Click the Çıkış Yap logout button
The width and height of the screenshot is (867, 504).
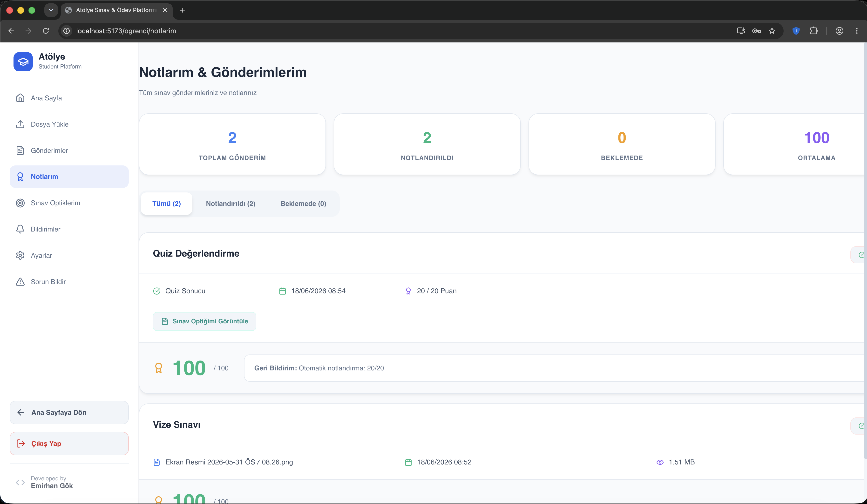click(69, 444)
